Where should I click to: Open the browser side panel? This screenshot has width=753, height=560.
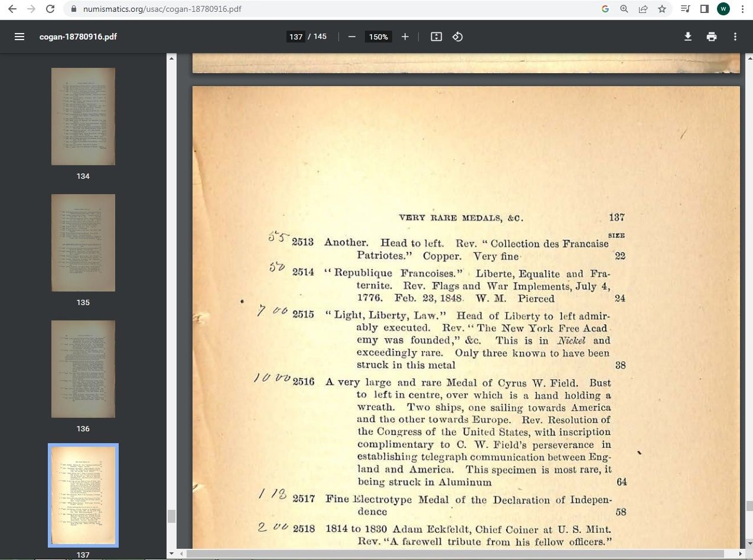click(x=704, y=9)
